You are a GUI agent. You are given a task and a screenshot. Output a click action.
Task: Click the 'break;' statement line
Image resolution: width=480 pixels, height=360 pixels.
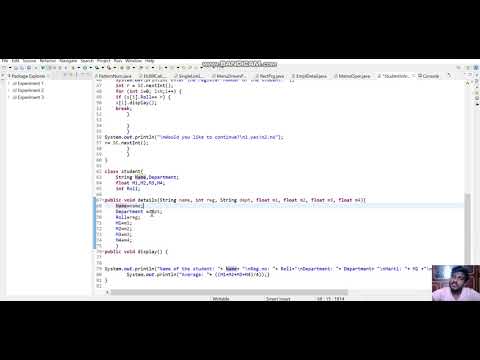123,108
